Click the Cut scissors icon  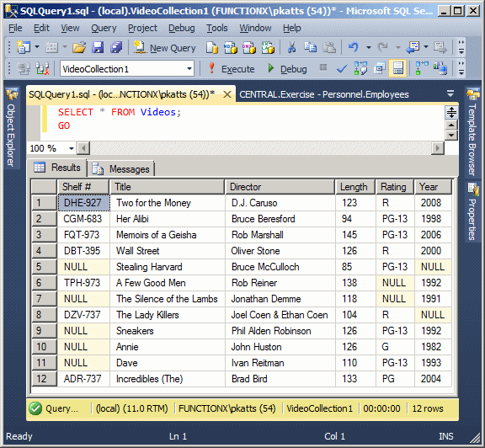[x=291, y=48]
